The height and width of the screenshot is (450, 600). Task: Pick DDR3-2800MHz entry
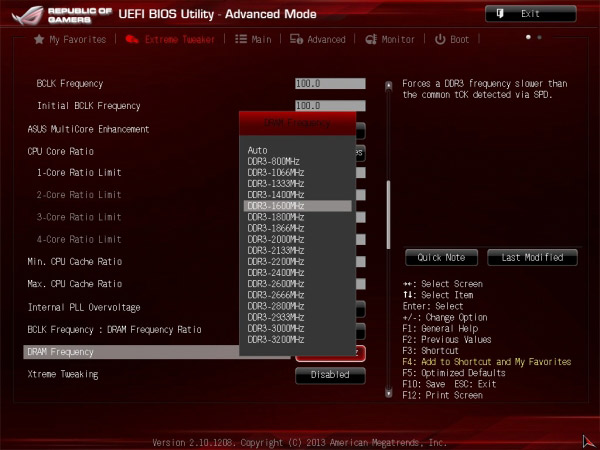[297, 306]
